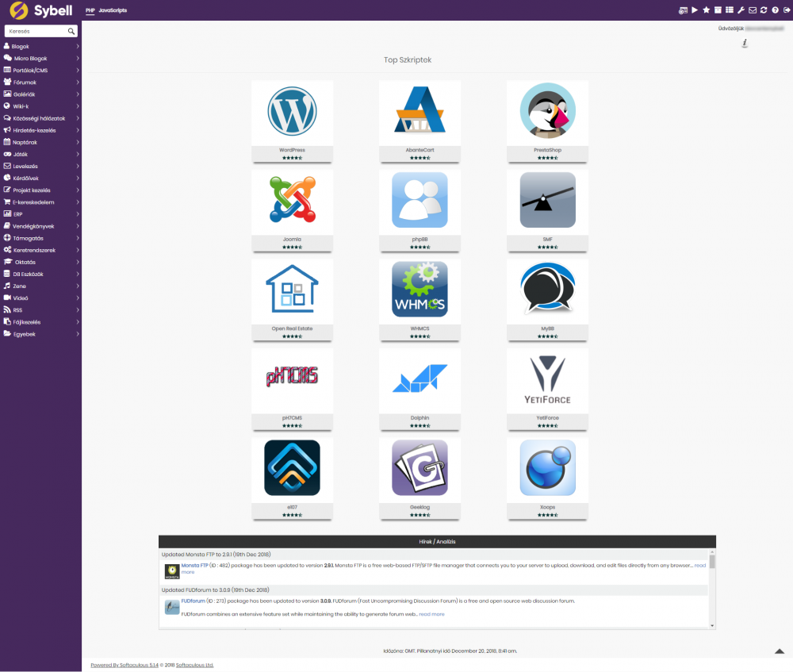
Task: Switch to the PHP tab
Action: (x=90, y=10)
